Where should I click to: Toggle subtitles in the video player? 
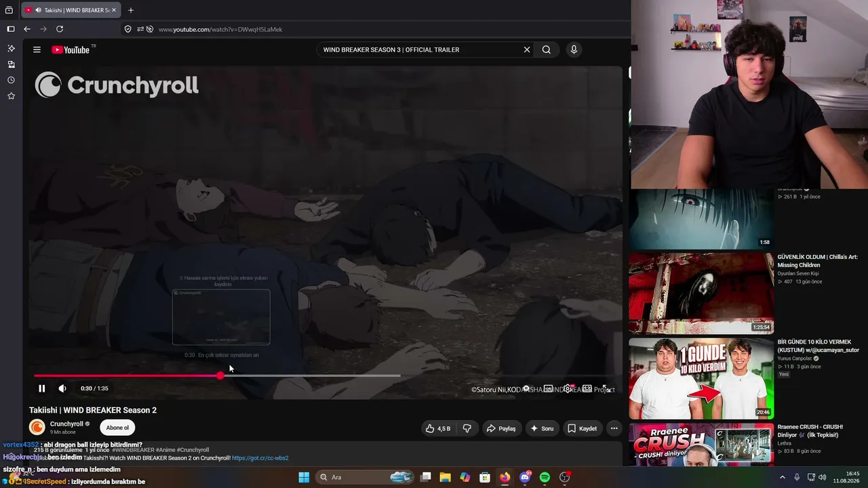548,389
